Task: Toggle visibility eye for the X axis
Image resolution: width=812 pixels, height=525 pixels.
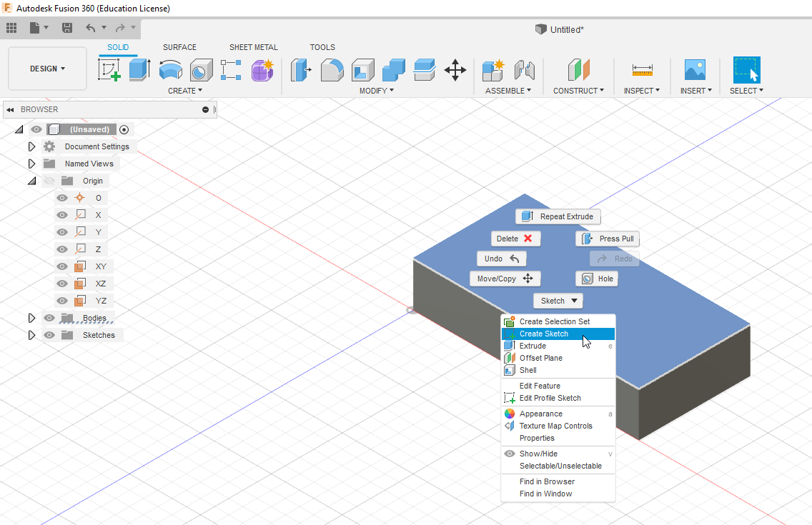Action: (x=62, y=215)
